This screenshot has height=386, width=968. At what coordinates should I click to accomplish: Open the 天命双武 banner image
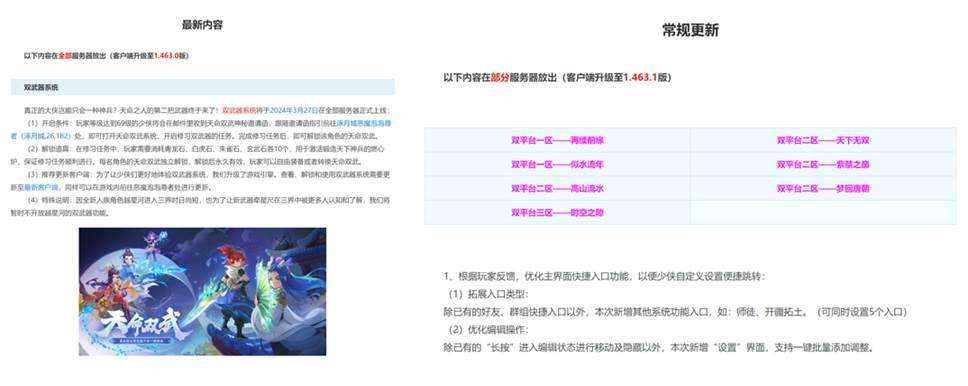pyautogui.click(x=202, y=292)
